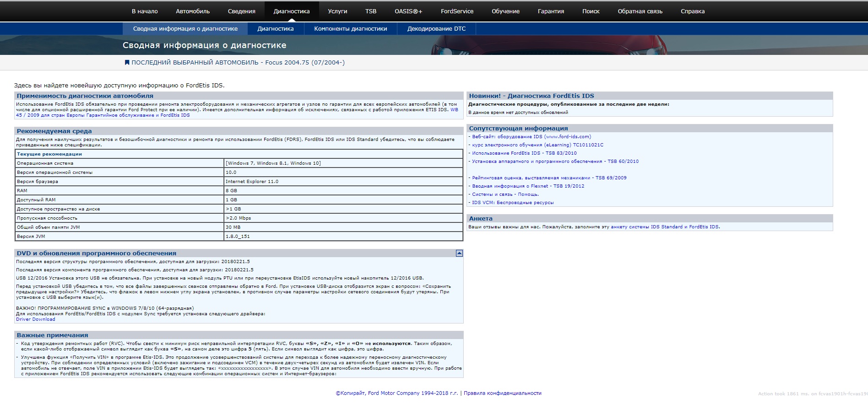Open Использование FordEtis IDS TSB 83/2010 link
This screenshot has height=415, width=868.
524,153
